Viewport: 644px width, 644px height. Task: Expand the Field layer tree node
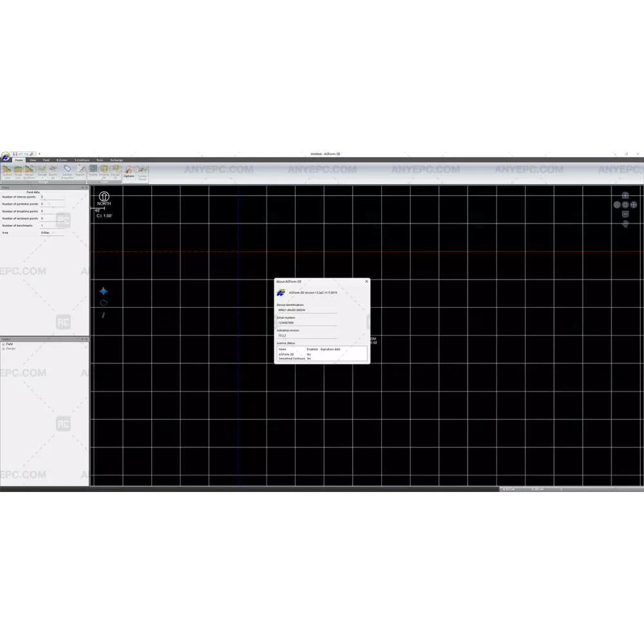coord(3,344)
